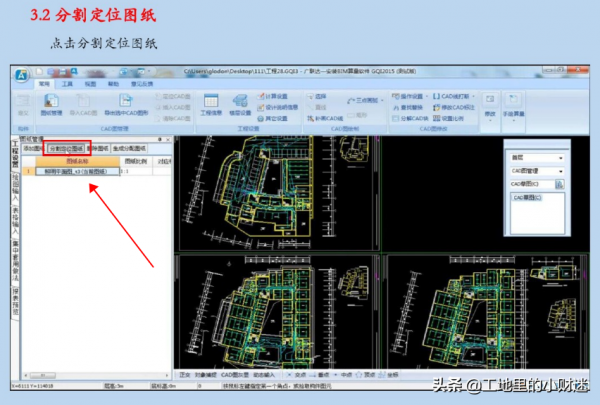Toggle 对象捕捉 object snap

tap(206, 377)
